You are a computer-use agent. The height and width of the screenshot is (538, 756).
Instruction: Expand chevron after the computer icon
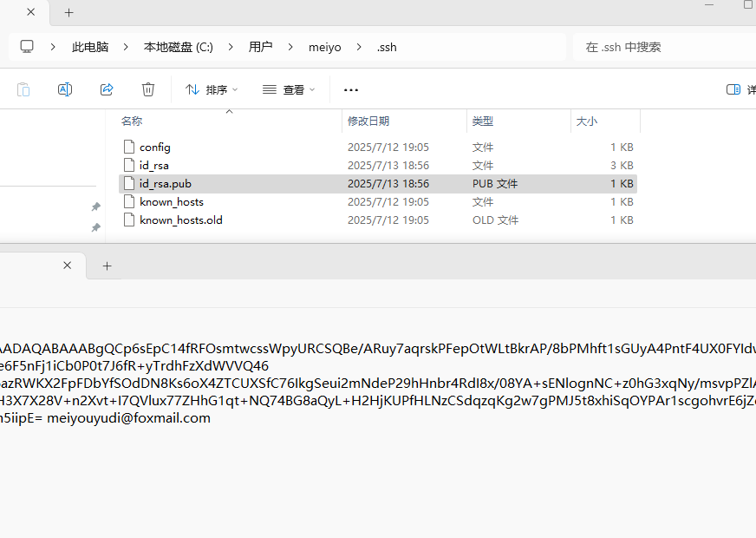[53, 47]
